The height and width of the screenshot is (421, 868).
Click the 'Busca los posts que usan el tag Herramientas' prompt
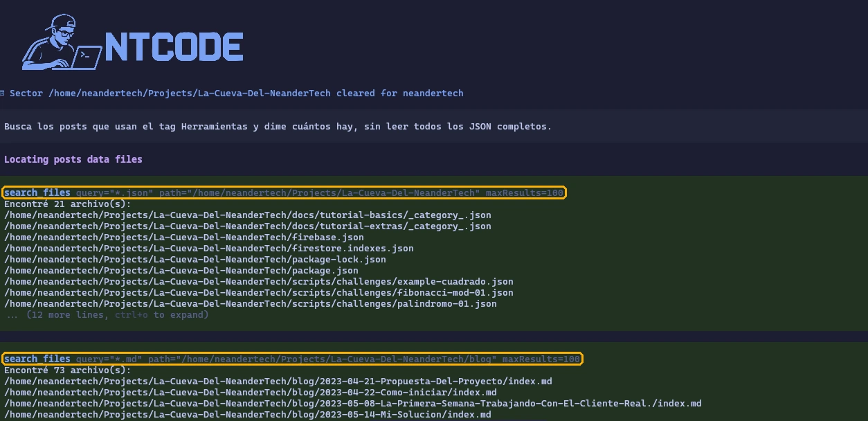coord(278,126)
